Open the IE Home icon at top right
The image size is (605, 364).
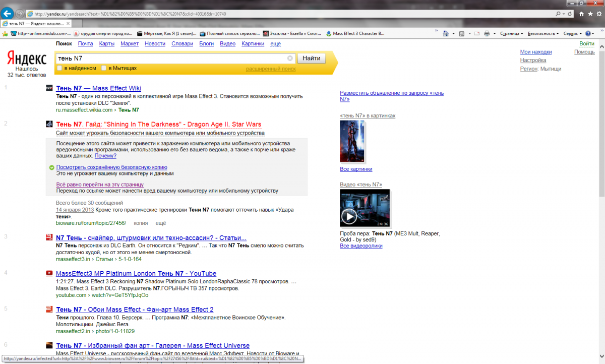point(582,14)
